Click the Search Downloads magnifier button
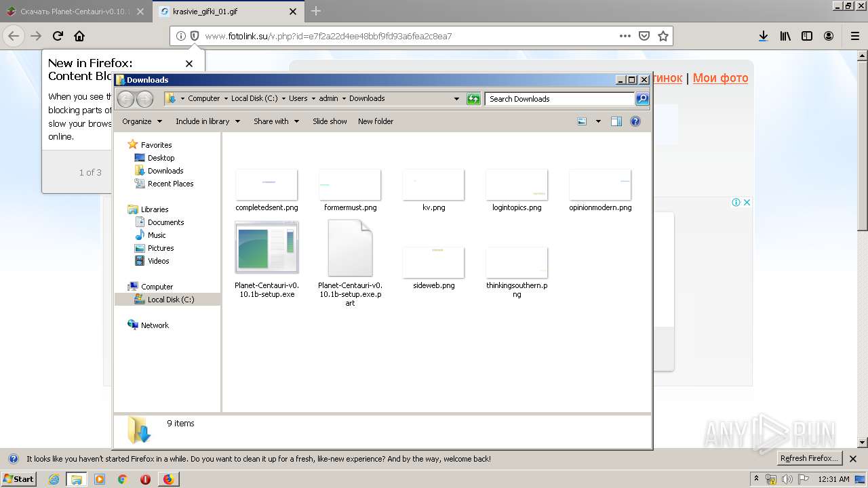This screenshot has height=488, width=868. [642, 99]
